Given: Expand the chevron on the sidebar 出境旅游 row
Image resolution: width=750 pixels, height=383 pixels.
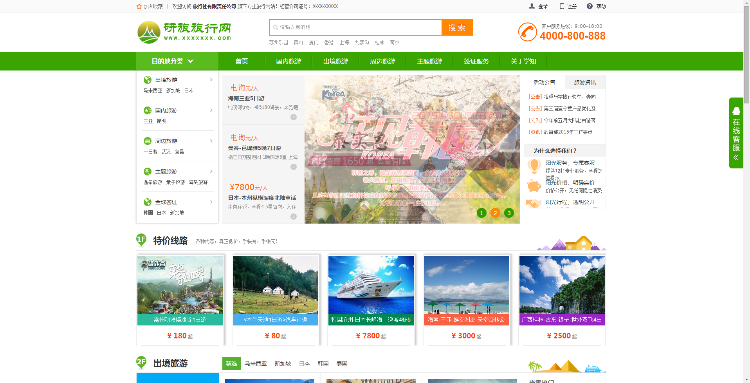Looking at the screenshot, I should pyautogui.click(x=211, y=80).
